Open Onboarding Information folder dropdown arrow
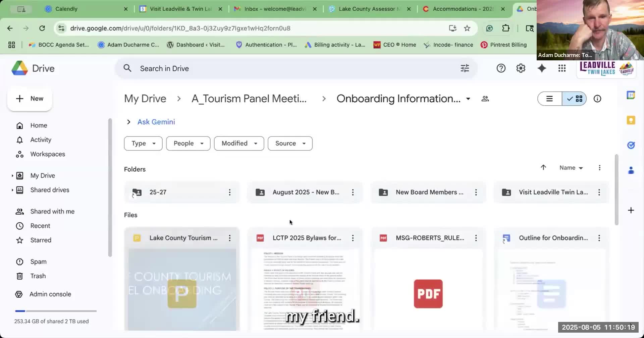This screenshot has height=338, width=644. pos(468,99)
